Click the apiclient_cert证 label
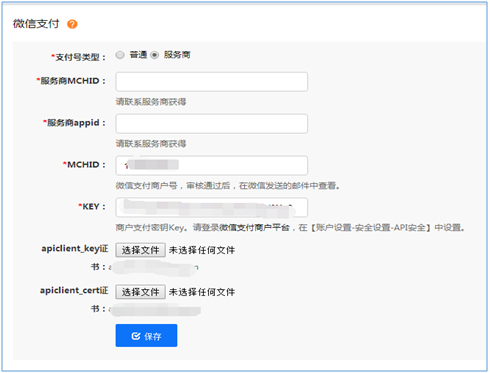 (x=74, y=291)
